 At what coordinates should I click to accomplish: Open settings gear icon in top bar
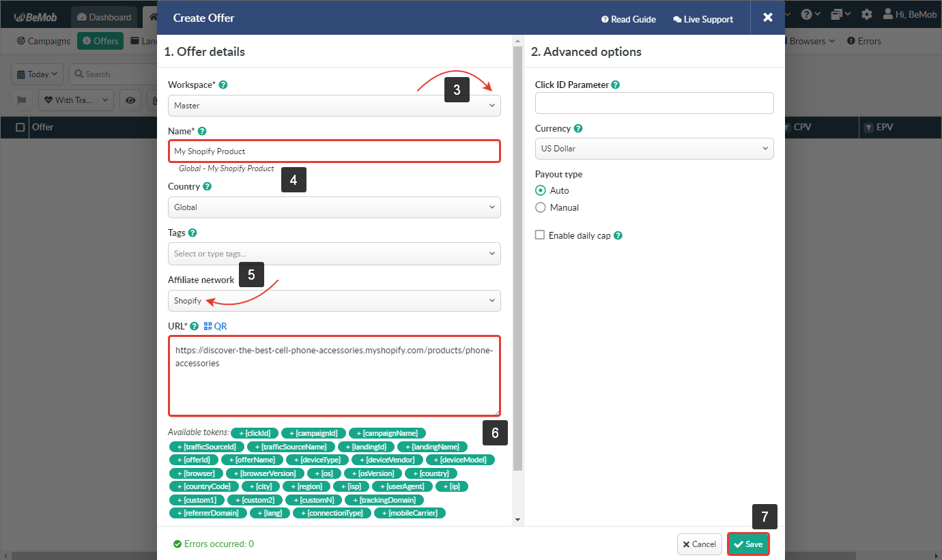[x=866, y=14]
